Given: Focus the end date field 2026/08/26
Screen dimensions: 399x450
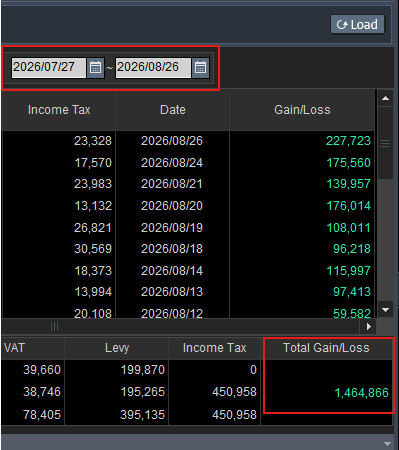Looking at the screenshot, I should pos(153,68).
